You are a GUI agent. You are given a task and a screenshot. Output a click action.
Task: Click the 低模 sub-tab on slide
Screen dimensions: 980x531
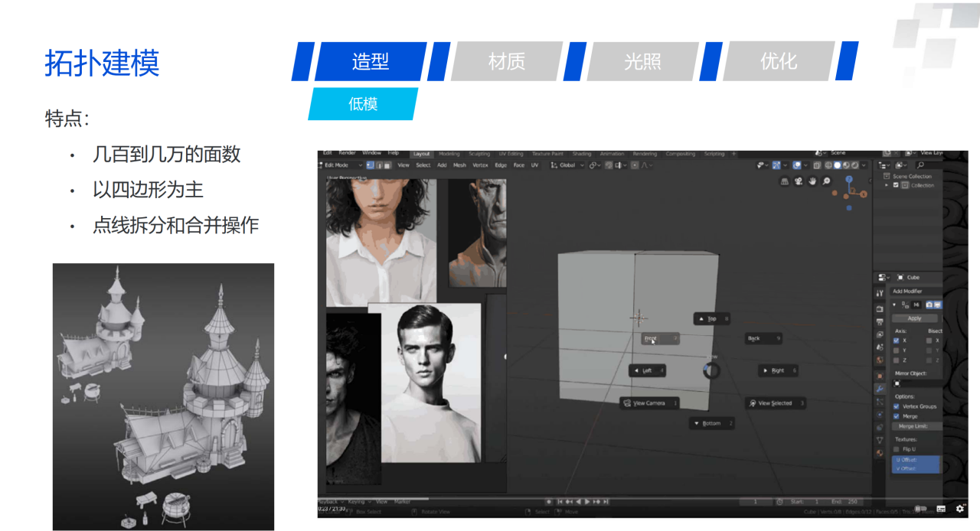[363, 104]
